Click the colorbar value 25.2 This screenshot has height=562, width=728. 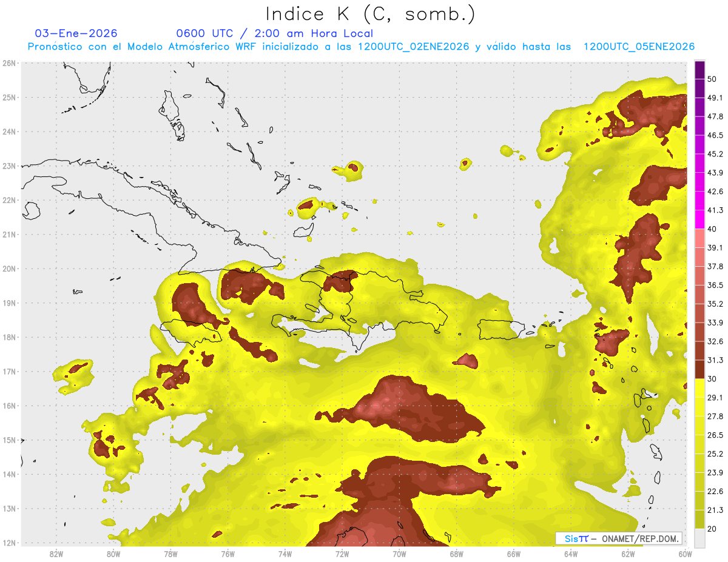(715, 453)
